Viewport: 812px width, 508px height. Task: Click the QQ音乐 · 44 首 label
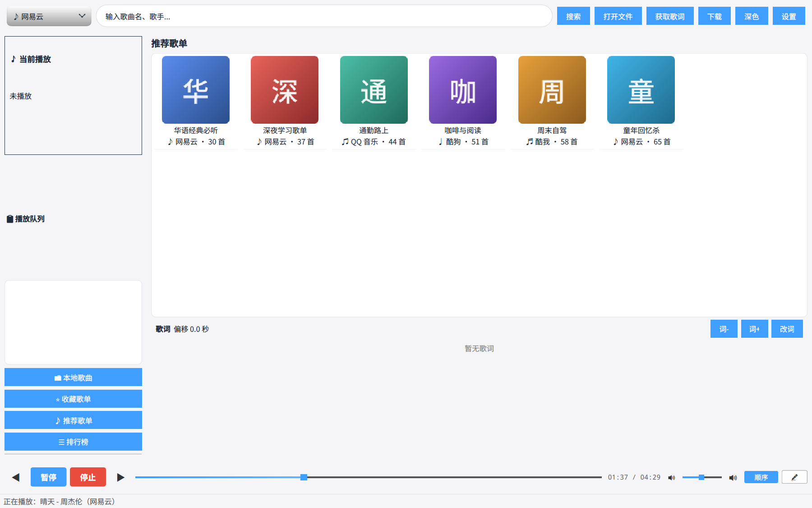[x=374, y=142]
